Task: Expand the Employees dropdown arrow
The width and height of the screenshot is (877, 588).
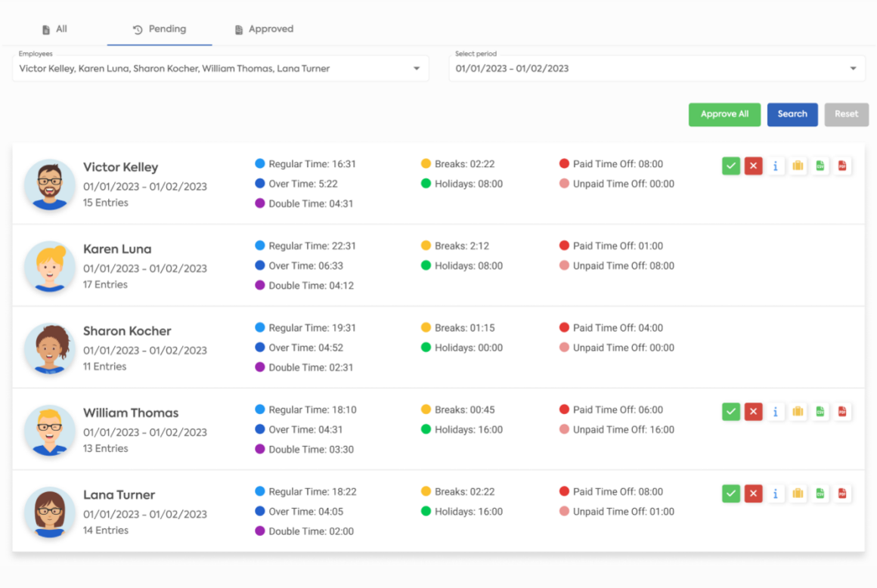Action: tap(417, 69)
